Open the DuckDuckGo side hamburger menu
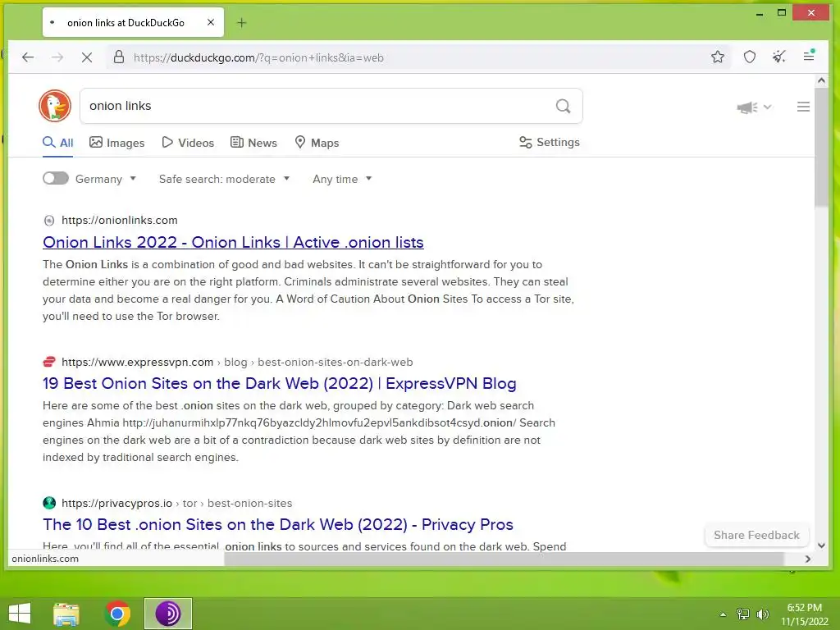Image resolution: width=840 pixels, height=630 pixels. (803, 107)
